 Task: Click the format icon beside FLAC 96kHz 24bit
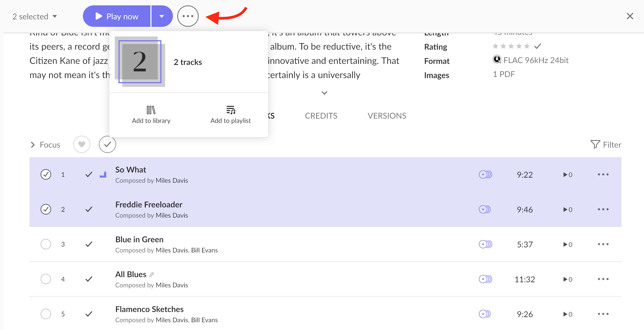click(x=497, y=60)
